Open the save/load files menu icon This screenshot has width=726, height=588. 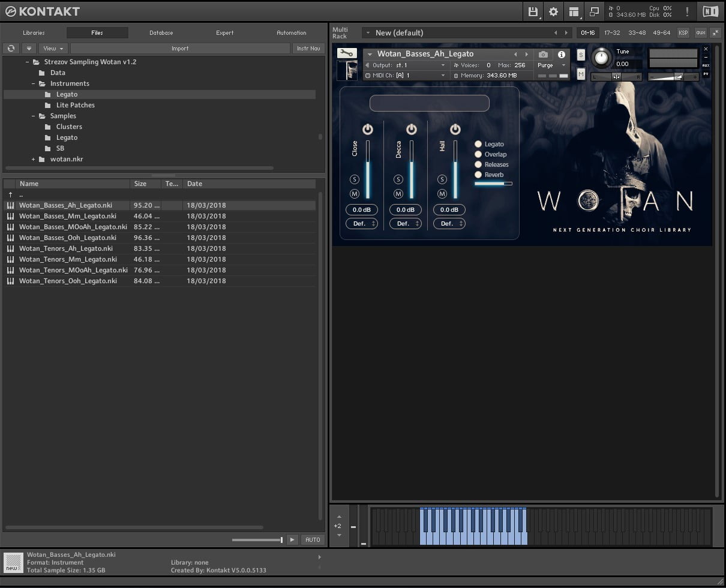click(533, 11)
